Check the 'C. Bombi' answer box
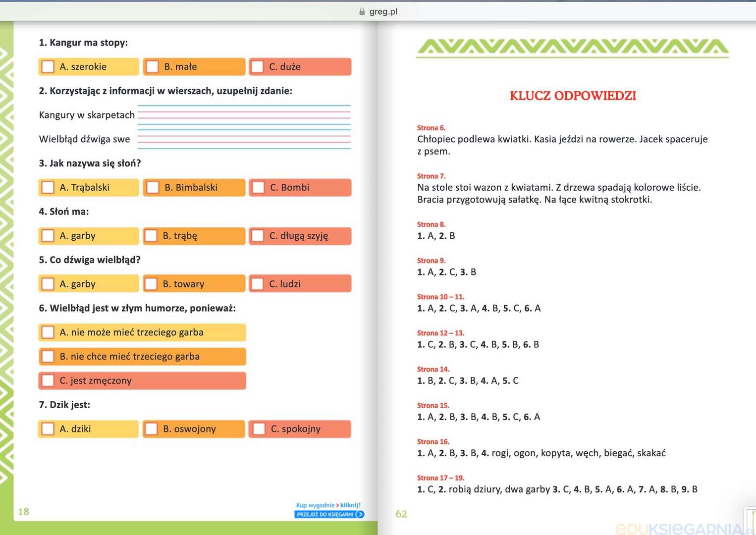This screenshot has width=756, height=535. point(258,187)
